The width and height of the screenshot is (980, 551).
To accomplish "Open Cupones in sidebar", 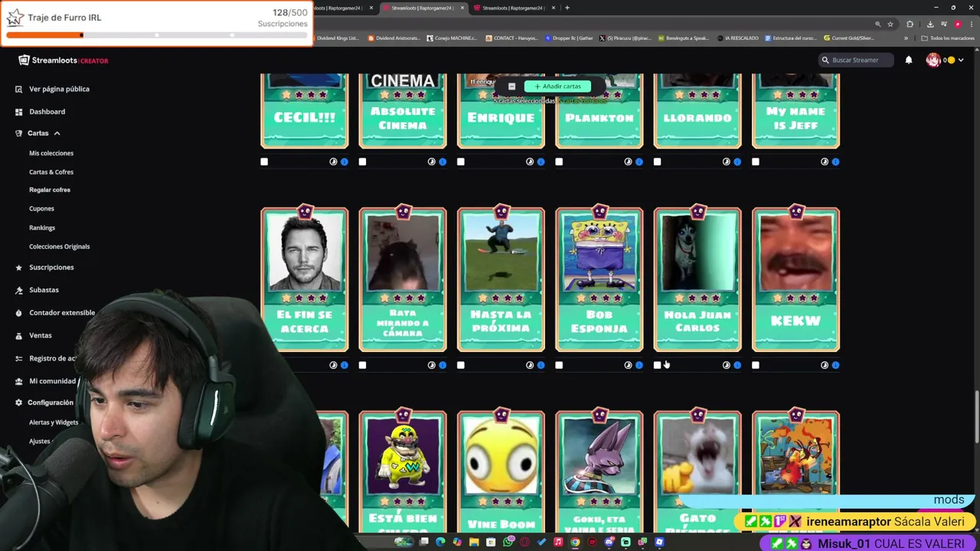I will pos(41,209).
